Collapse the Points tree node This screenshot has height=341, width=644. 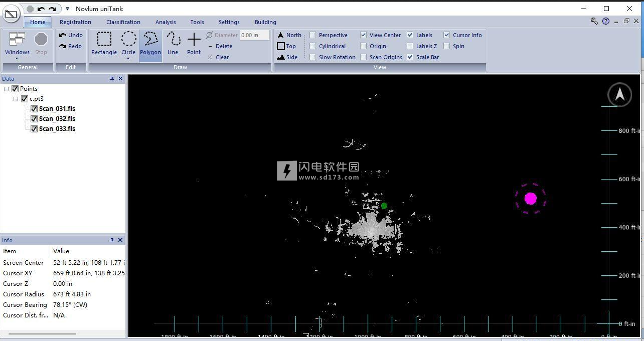pos(7,89)
